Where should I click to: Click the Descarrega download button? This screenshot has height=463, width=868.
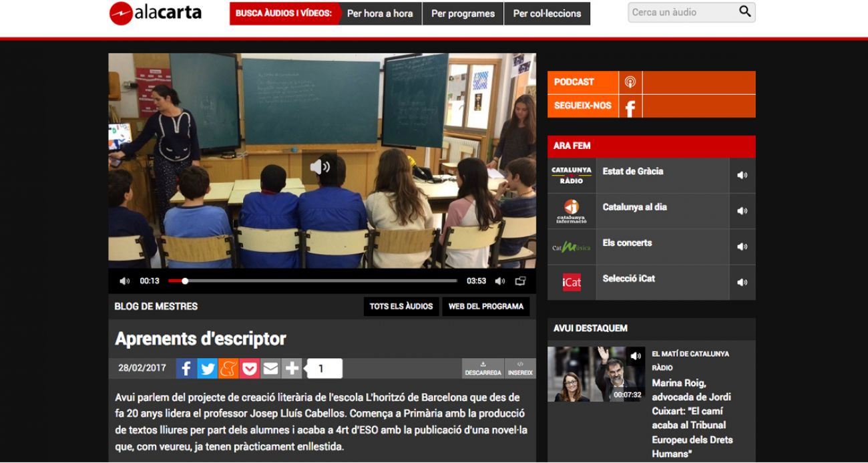coord(483,369)
